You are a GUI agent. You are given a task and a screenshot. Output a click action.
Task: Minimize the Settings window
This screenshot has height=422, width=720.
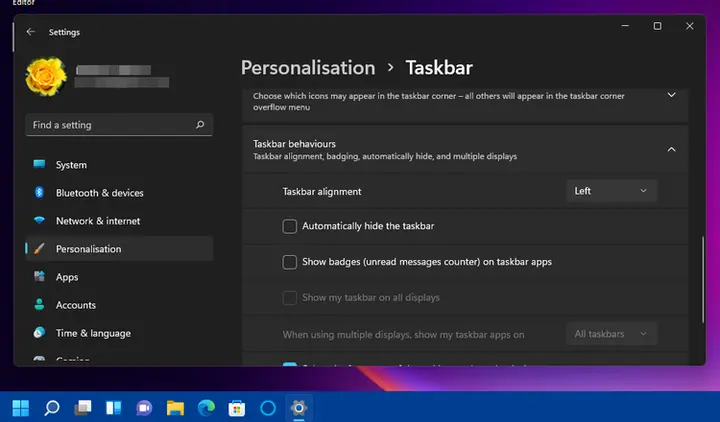625,26
